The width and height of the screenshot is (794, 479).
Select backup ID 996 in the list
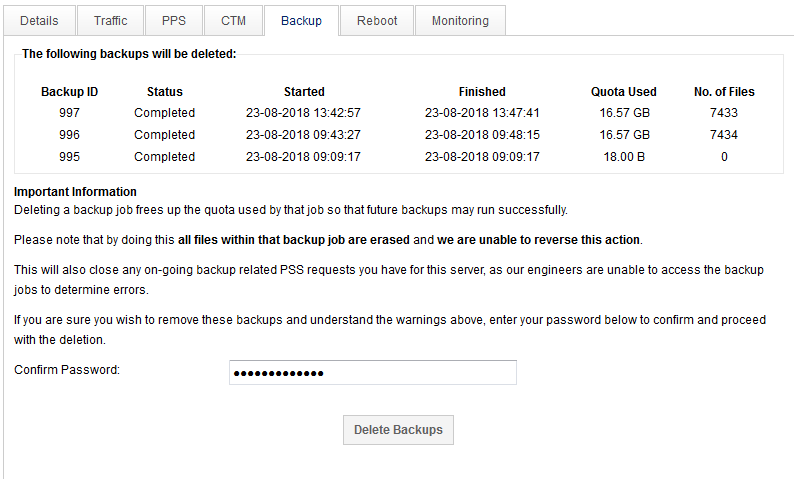(x=69, y=135)
